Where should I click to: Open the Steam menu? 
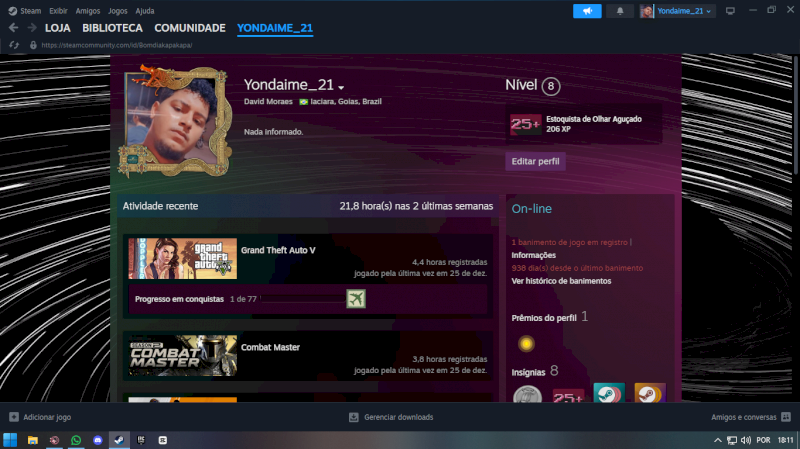tap(31, 11)
